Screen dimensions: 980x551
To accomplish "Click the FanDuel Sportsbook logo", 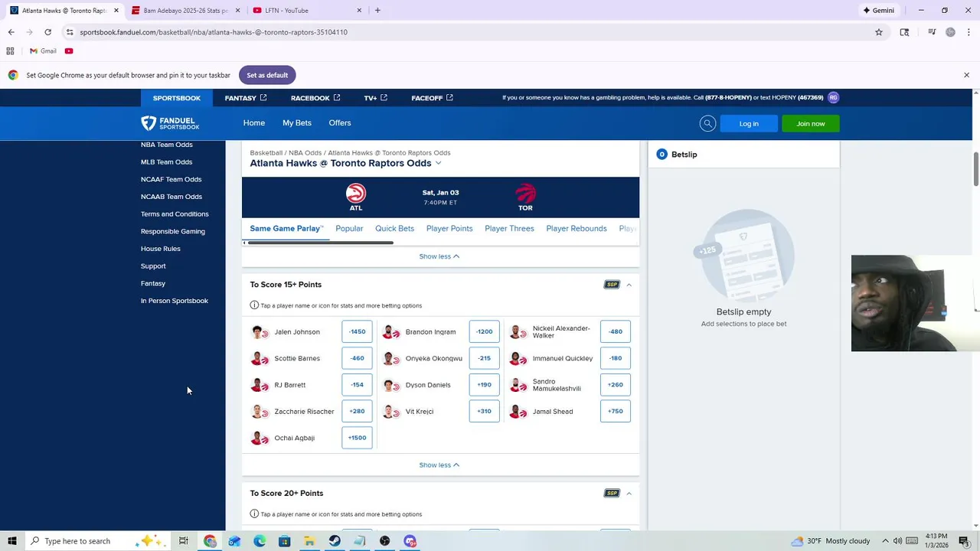I will (170, 123).
